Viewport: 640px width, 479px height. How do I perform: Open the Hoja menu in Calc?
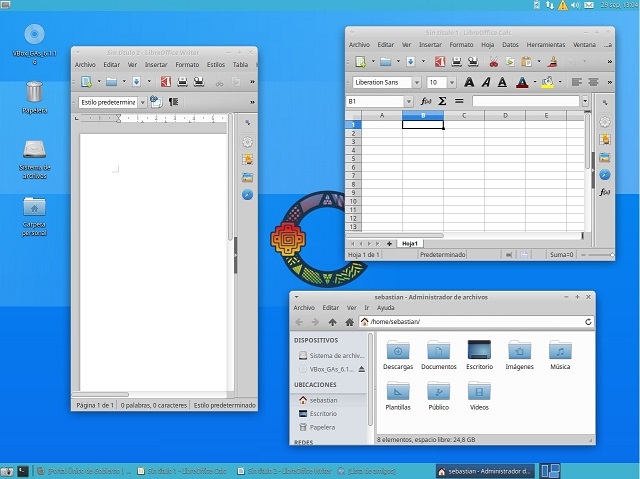click(487, 45)
